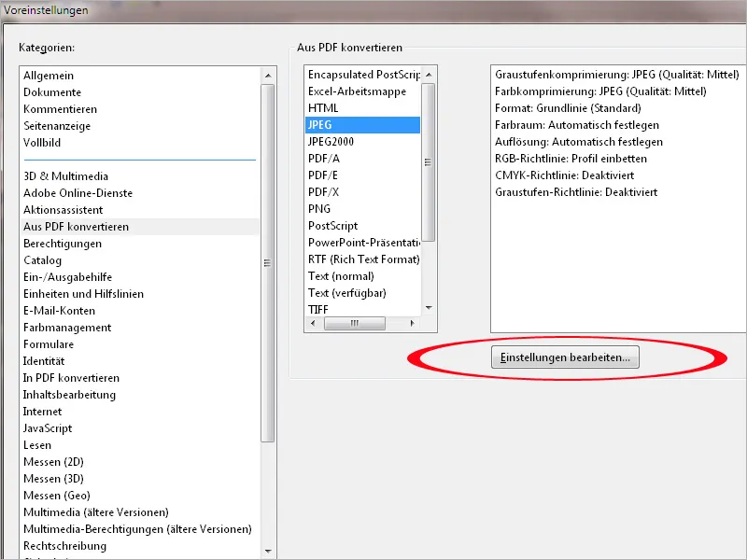This screenshot has height=560, width=747.
Task: Select the Catalog category
Action: point(42,260)
